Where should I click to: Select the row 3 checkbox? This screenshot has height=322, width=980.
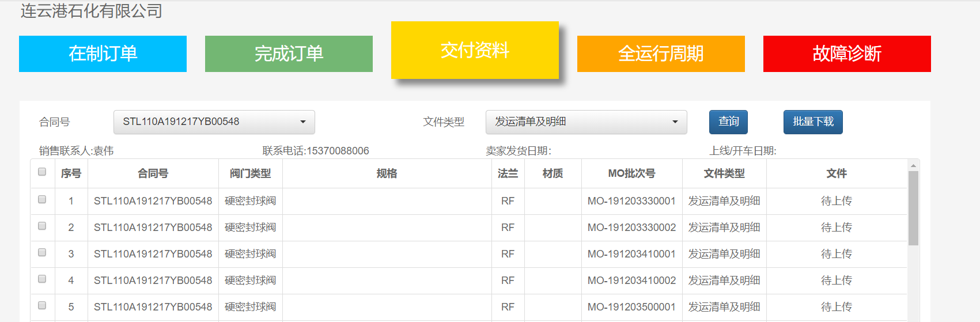point(42,252)
